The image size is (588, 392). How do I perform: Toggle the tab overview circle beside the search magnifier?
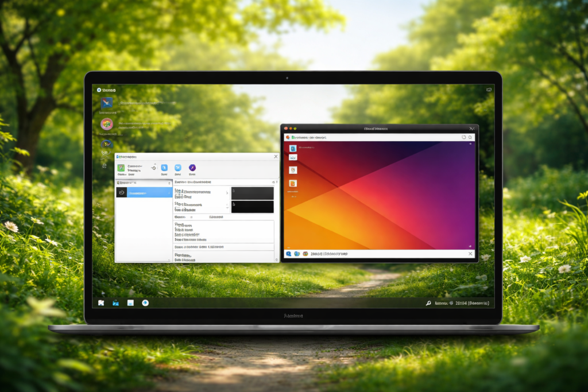pyautogui.click(x=464, y=137)
